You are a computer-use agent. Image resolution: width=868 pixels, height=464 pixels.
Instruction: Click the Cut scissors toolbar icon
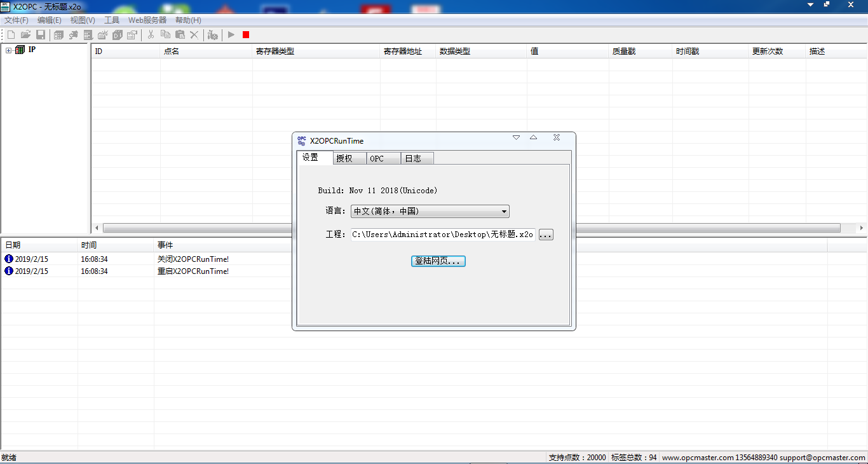(x=151, y=35)
